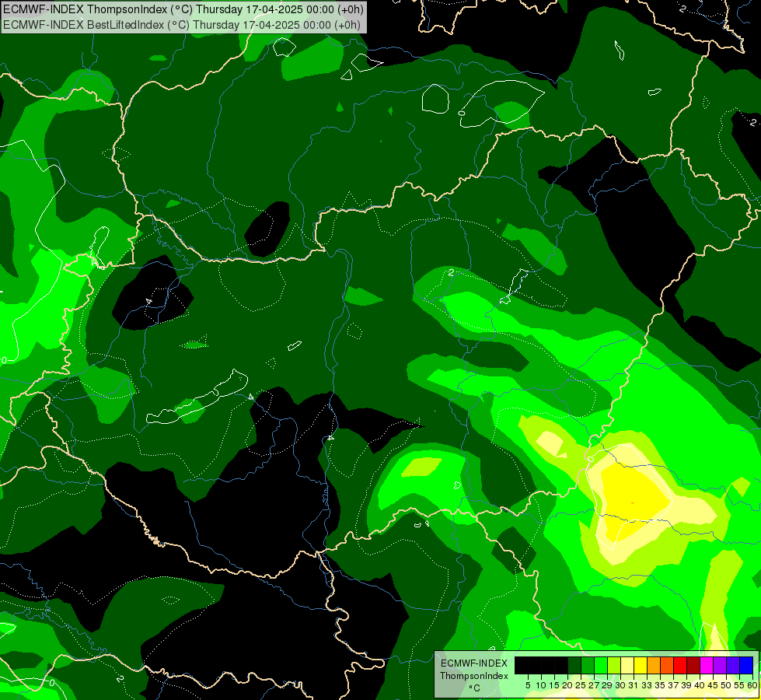This screenshot has width=761, height=700.
Task: Click the legend tick value 10
Action: pos(541,685)
